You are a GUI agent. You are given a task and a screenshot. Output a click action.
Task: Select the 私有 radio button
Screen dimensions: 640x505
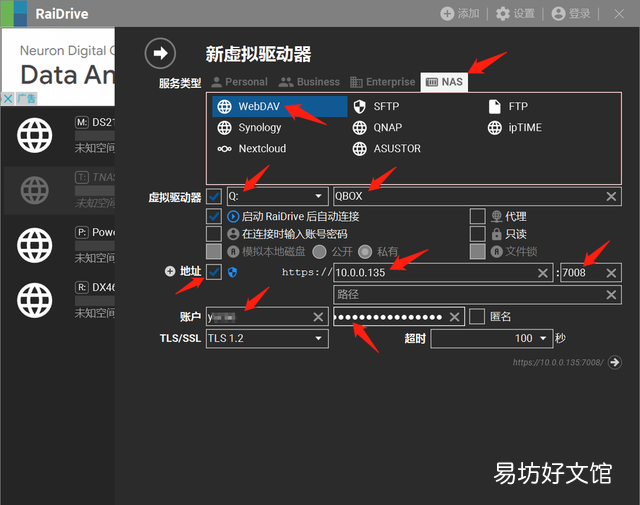(365, 251)
